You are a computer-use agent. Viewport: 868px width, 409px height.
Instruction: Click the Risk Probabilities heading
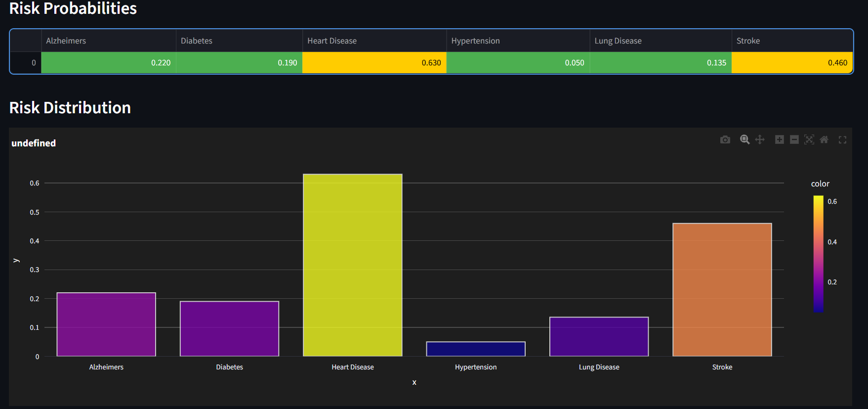coord(73,8)
